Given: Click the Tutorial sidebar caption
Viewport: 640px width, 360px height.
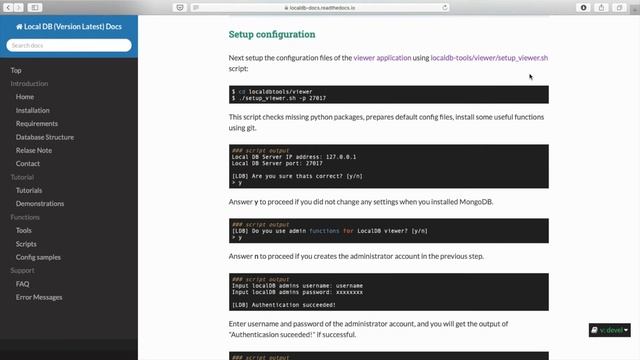Looking at the screenshot, I should [x=22, y=177].
